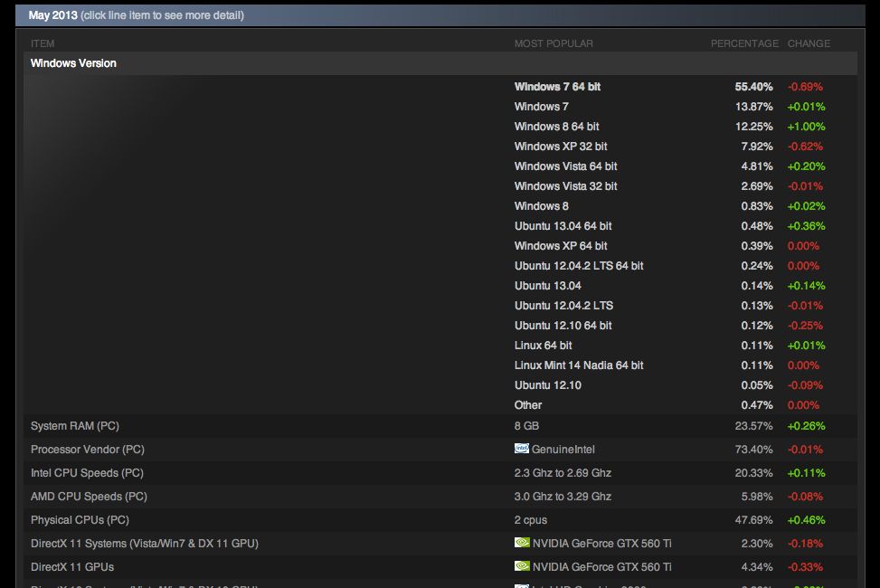Select the Windows Vista 32 bit entry
Viewport: 880px width, 588px height.
[x=566, y=186]
